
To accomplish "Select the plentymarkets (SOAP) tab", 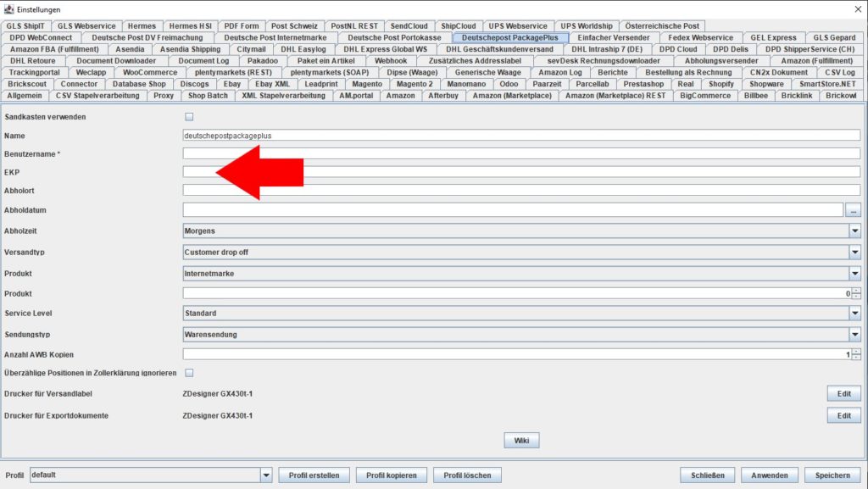I will point(330,73).
